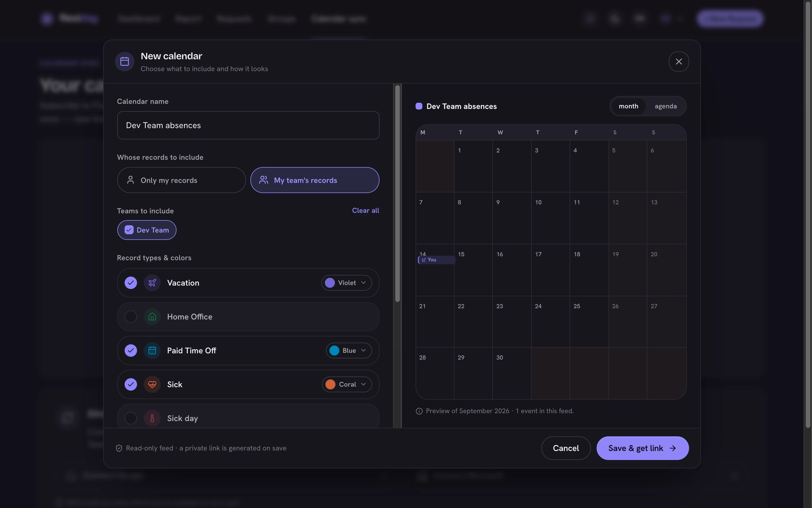Click the Sick heart-pulse icon

[x=152, y=385]
